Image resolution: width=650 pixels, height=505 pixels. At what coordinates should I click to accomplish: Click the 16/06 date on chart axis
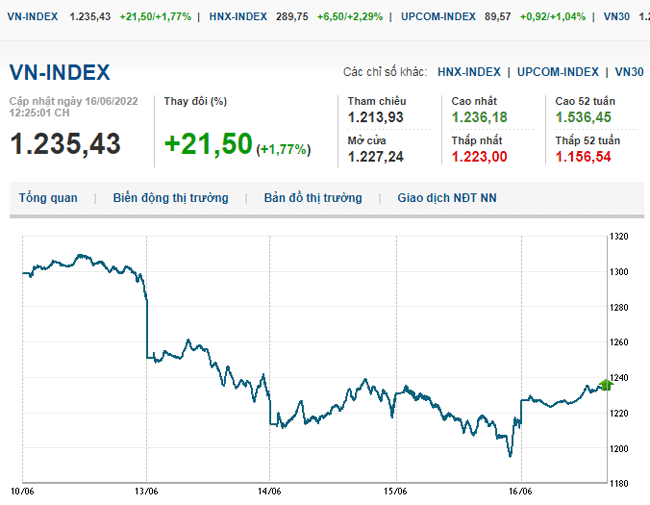520,491
